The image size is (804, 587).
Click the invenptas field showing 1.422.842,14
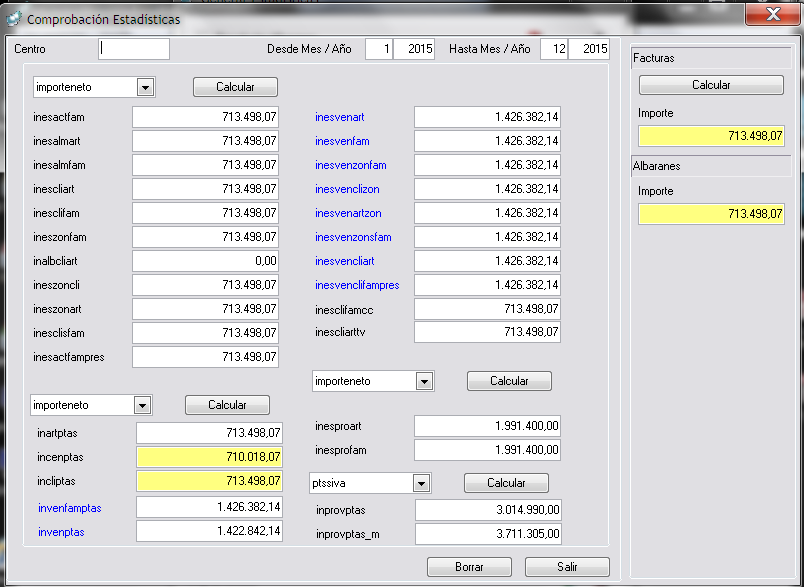(210, 531)
